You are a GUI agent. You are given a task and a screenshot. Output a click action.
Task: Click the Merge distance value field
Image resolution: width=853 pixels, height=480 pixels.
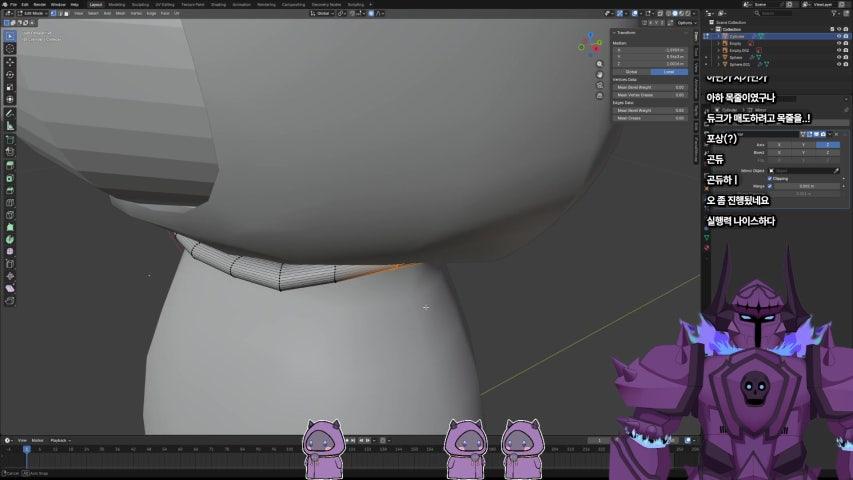coord(807,186)
